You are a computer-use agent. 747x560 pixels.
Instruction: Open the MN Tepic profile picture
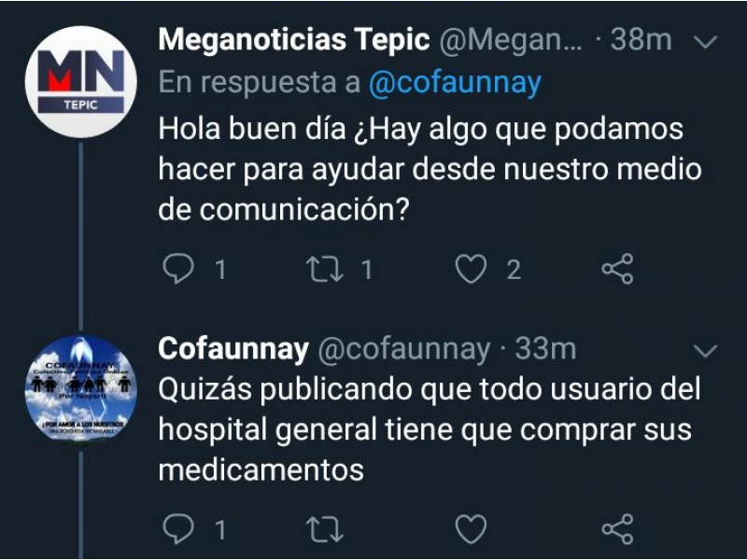coord(81,82)
